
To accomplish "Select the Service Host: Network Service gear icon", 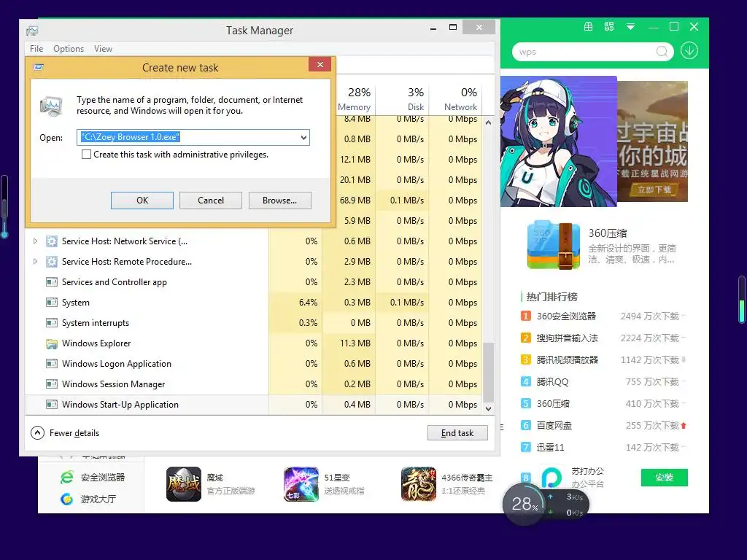I will point(52,241).
